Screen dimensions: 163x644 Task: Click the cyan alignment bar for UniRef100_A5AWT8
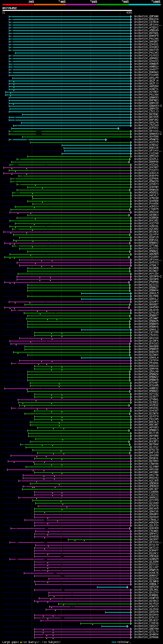coord(58,140)
